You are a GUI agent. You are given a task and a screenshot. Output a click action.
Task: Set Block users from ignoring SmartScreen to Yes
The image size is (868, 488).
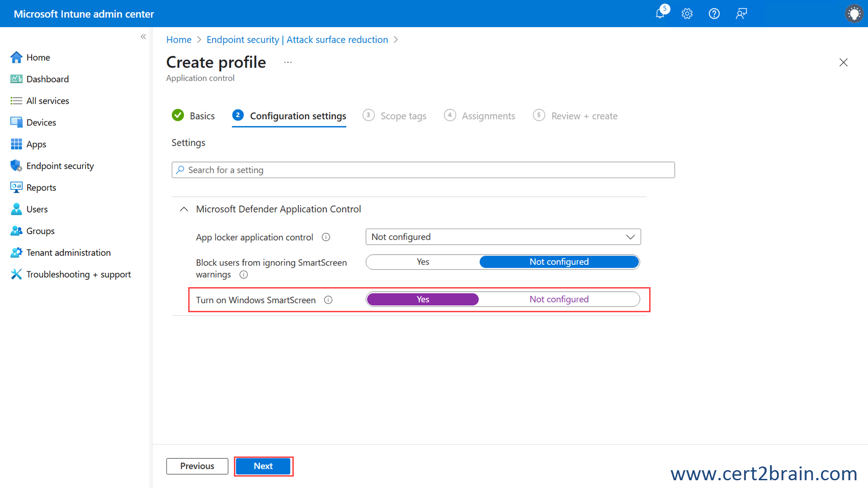(x=423, y=262)
